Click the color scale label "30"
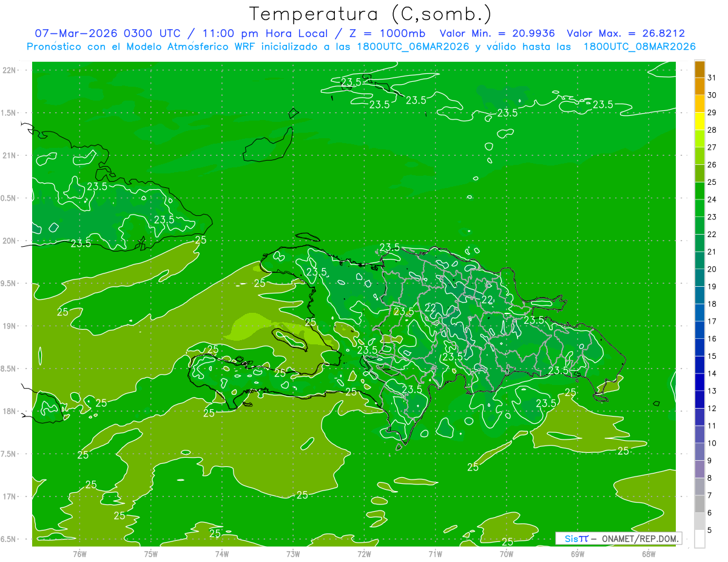The height and width of the screenshot is (562, 728). click(x=712, y=95)
